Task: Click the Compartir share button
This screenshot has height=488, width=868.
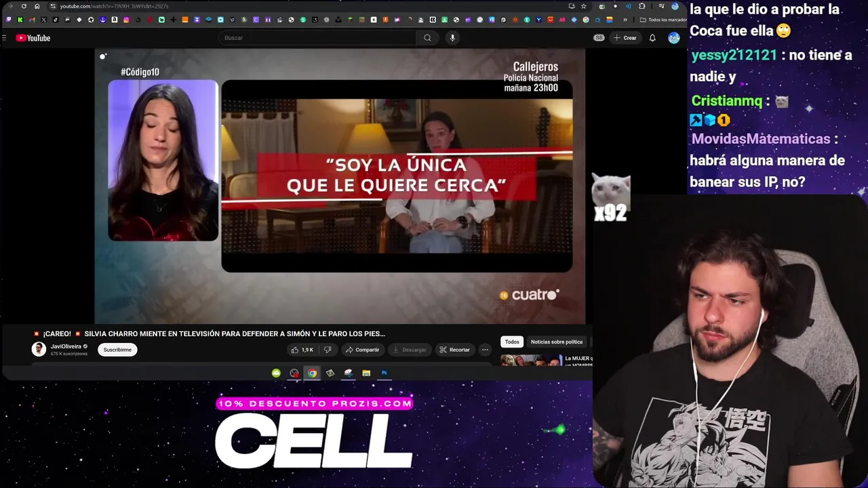Action: click(x=361, y=350)
